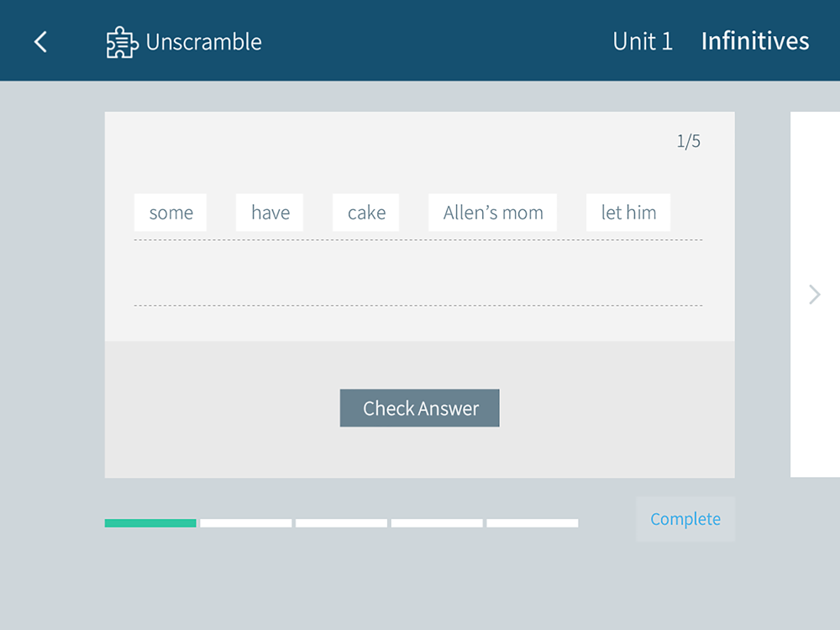Image resolution: width=840 pixels, height=630 pixels.
Task: Click the green first progress segment
Action: coord(150,522)
